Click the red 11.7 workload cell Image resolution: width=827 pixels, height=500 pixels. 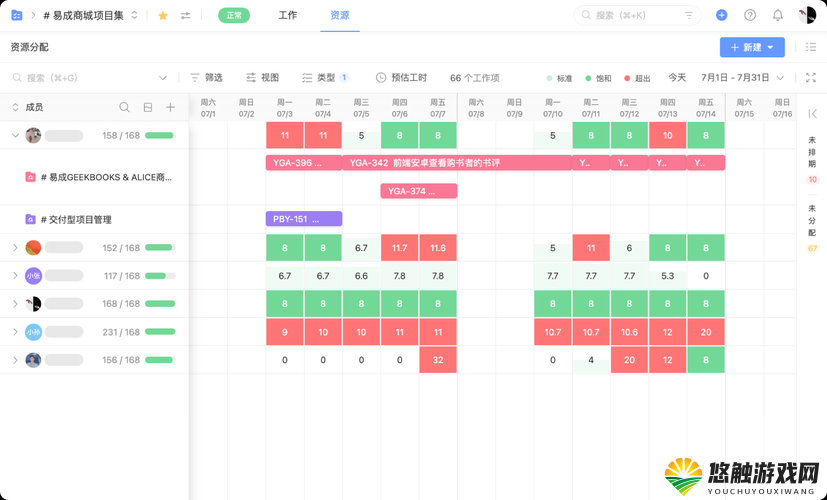(x=399, y=248)
